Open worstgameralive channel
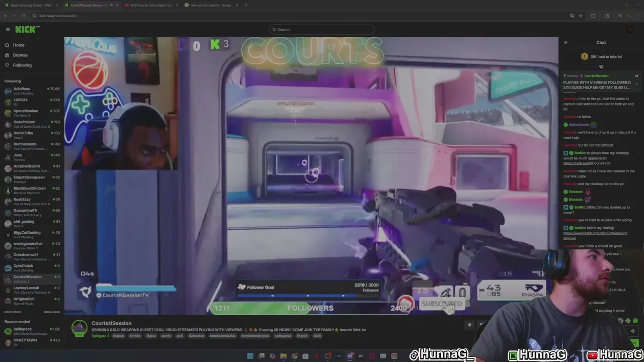644x362 pixels. (31, 245)
